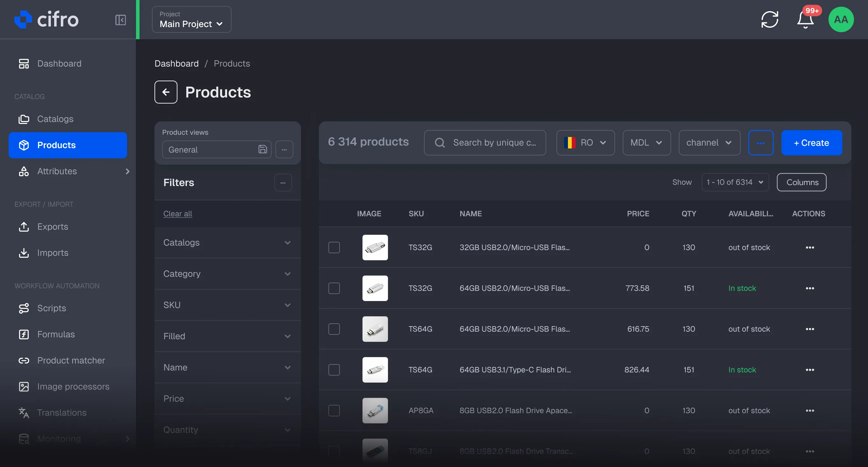Screen dimensions: 868x467
Task: Click the Search by unique code field
Action: [484, 142]
